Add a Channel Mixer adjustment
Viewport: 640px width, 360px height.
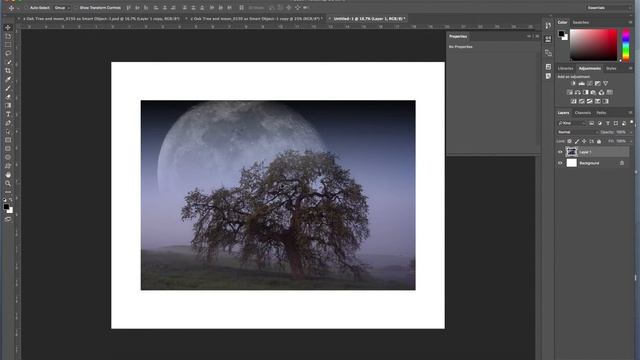(602, 92)
